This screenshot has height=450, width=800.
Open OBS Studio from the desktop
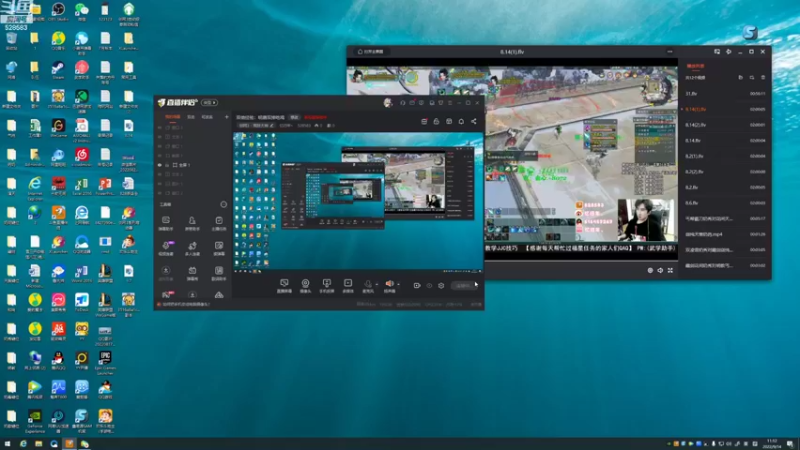click(x=58, y=11)
